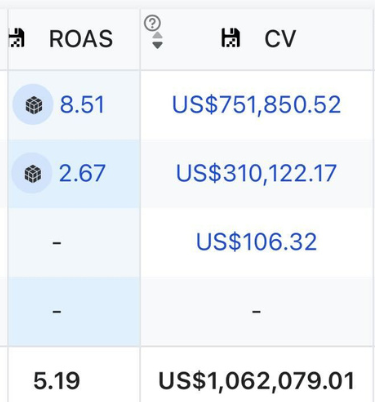Click the cube icon next to 8.51

point(33,105)
